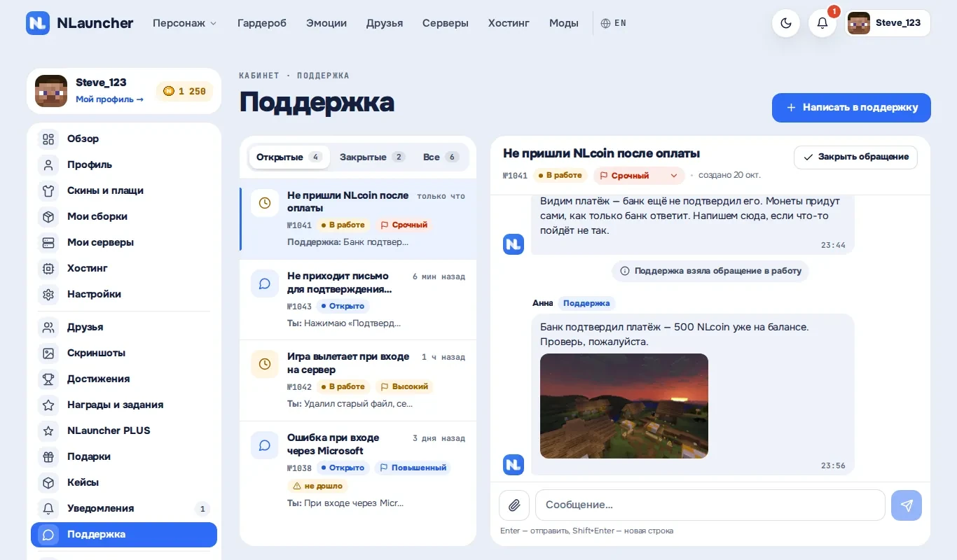The width and height of the screenshot is (957, 560).
Task: Click the chat bubble icon of ticket №1038
Action: pos(265,445)
